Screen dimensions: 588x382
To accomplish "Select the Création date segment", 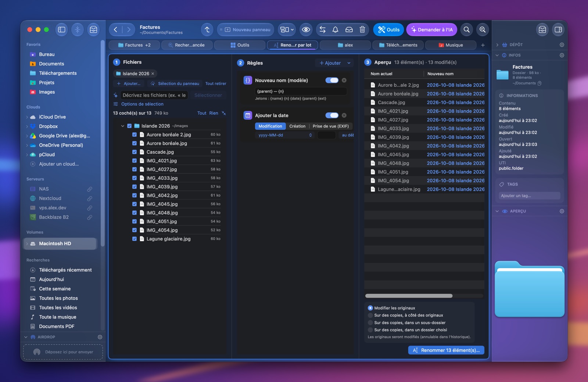I will (297, 126).
